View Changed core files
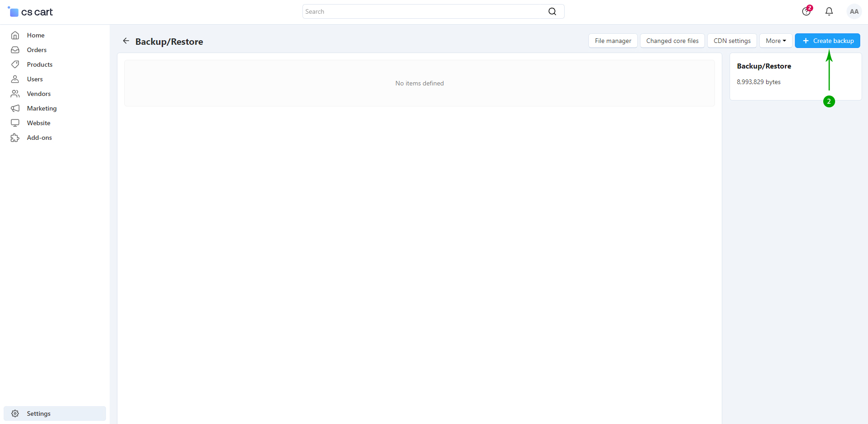The width and height of the screenshot is (868, 424). pos(672,41)
